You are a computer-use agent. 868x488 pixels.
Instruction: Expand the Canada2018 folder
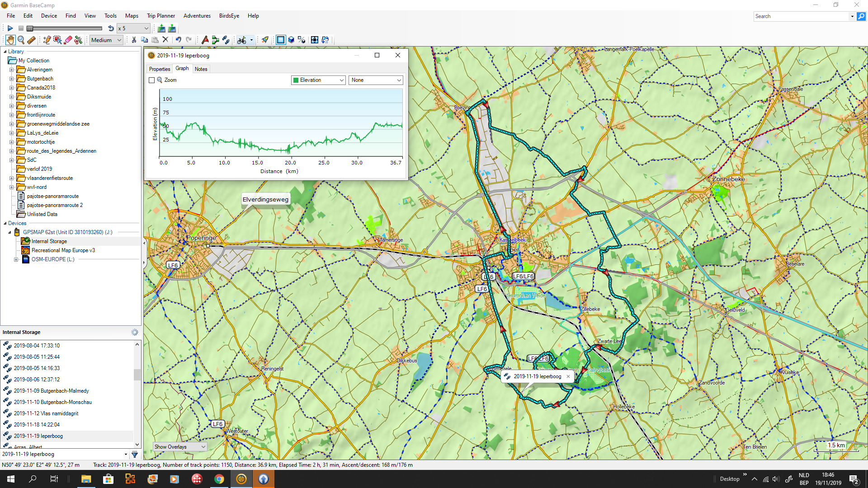[x=12, y=88]
